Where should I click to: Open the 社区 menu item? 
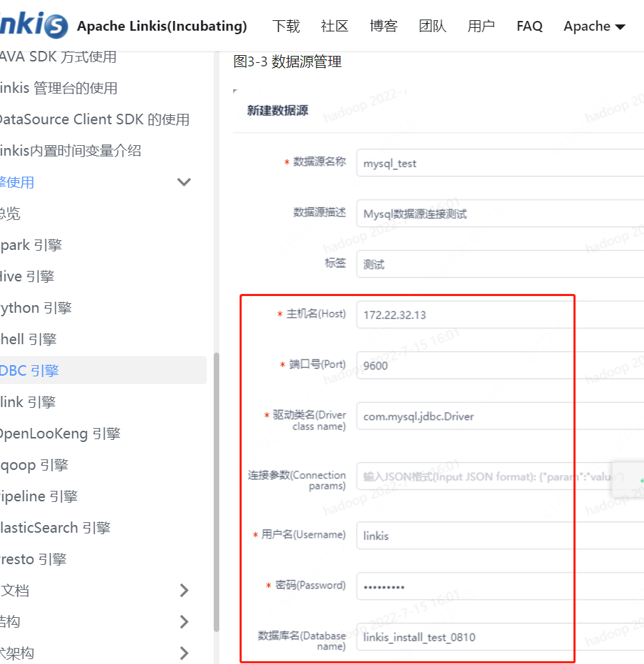335,26
